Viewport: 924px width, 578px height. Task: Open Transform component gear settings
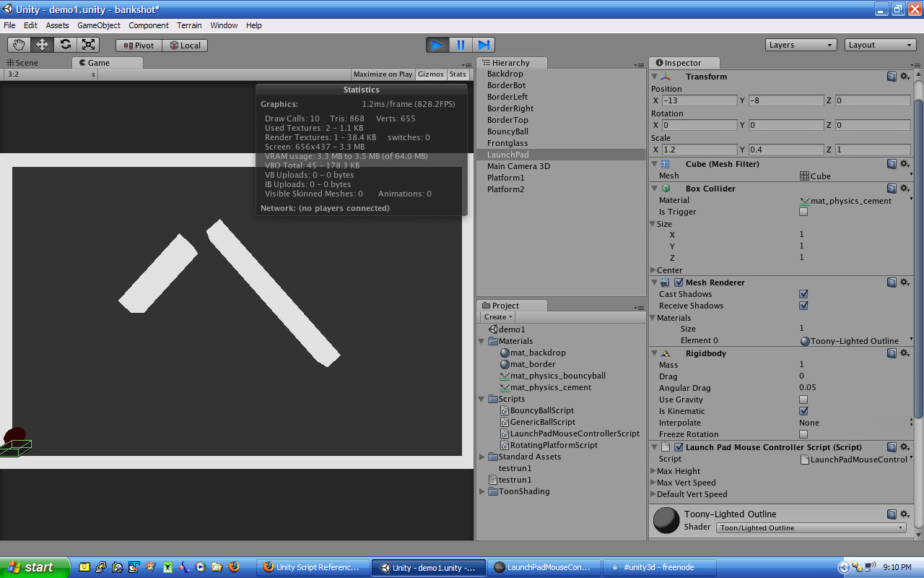(x=904, y=77)
